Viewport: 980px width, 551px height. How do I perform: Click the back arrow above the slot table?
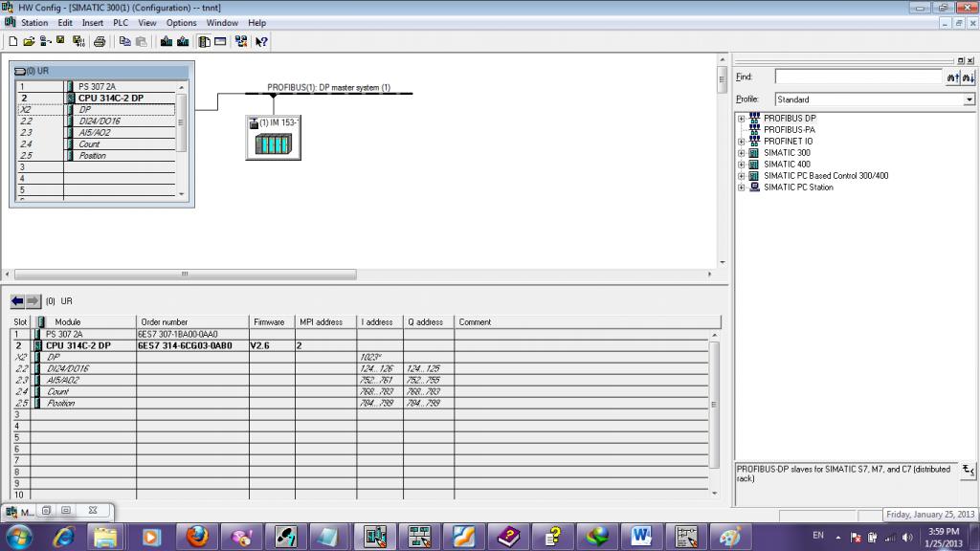(17, 301)
